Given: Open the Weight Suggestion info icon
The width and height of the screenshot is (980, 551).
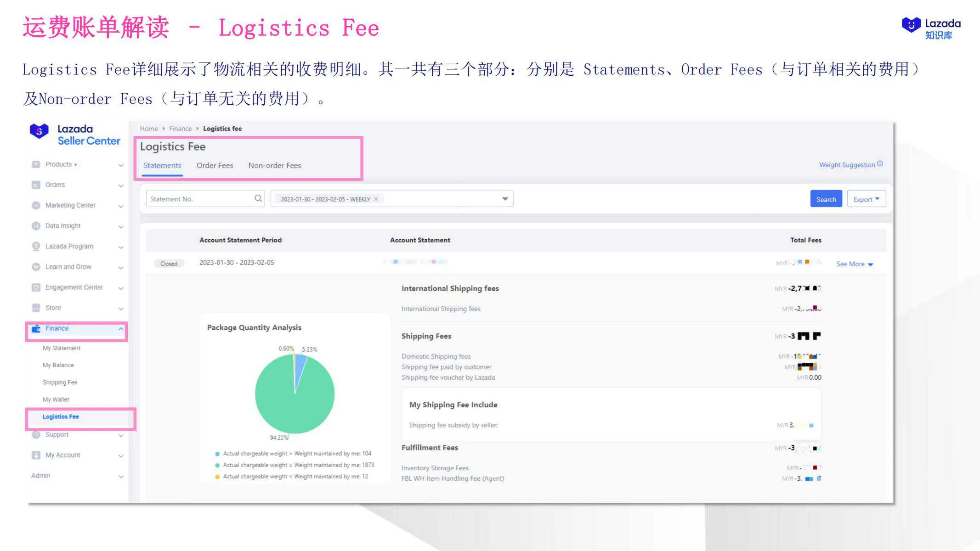Looking at the screenshot, I should click(x=880, y=163).
